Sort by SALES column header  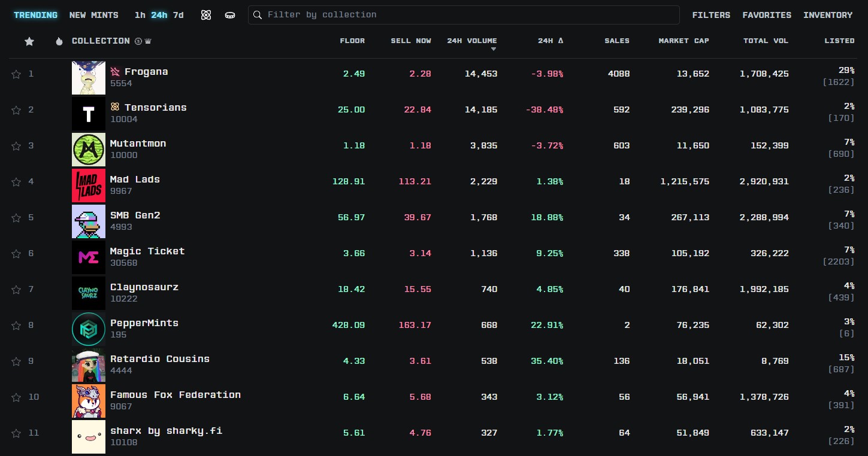(617, 41)
